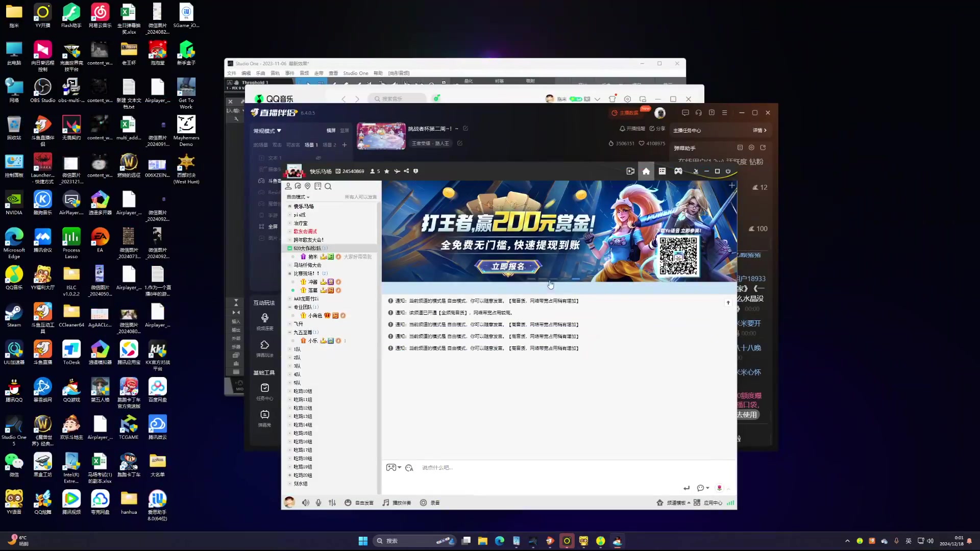Click the share icon in the YY channel header
The width and height of the screenshot is (980, 551).
[x=406, y=171]
